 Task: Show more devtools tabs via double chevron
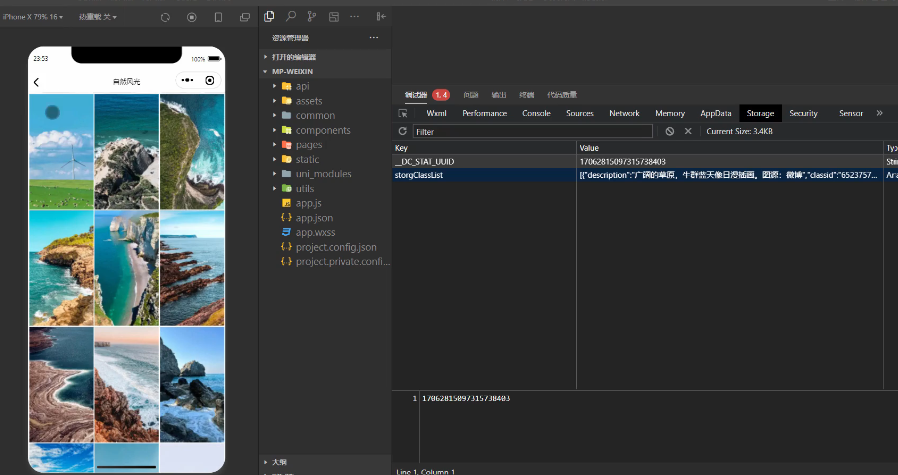(880, 113)
